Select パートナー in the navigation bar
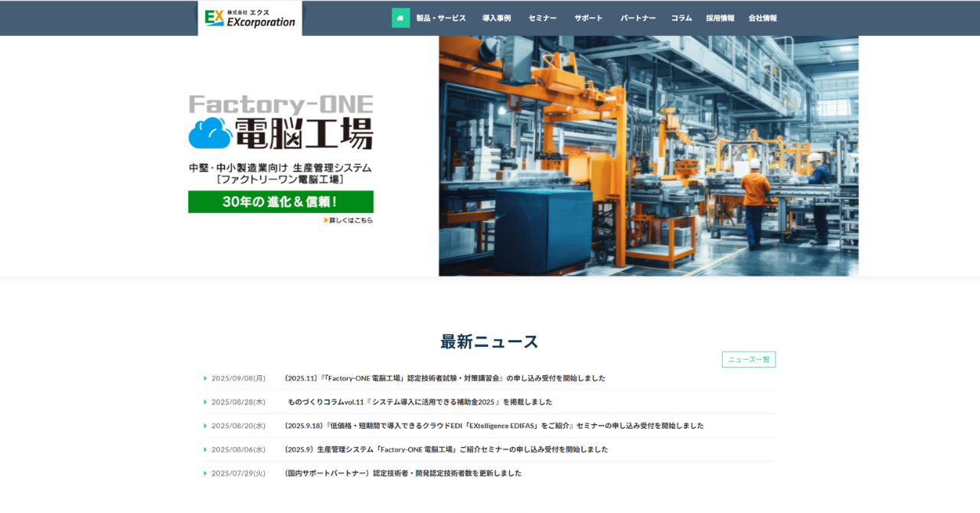The width and height of the screenshot is (980, 513). pos(638,18)
